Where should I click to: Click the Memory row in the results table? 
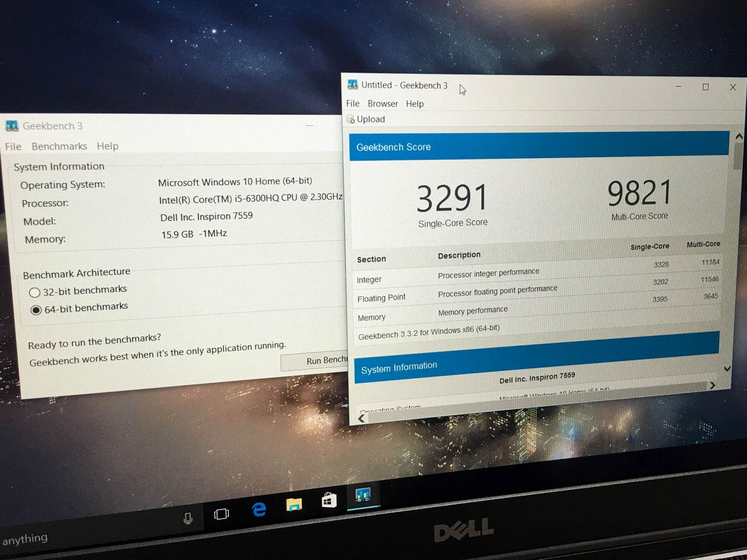pos(537,307)
